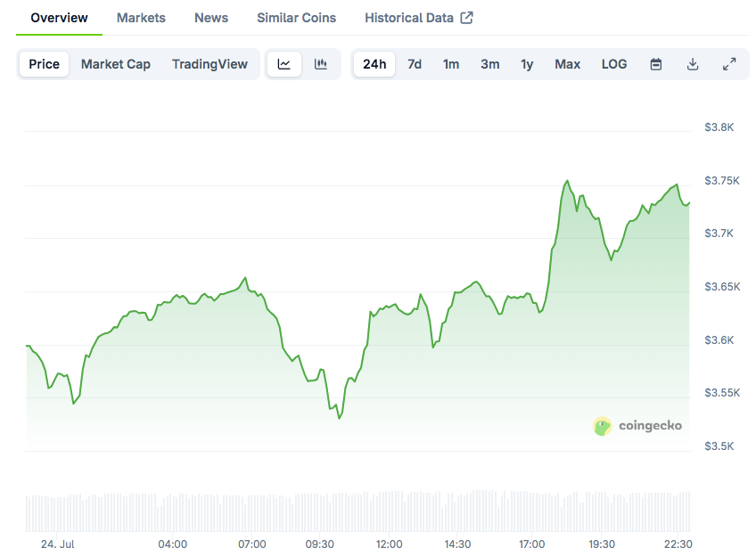756x556 pixels.
Task: Select the line chart view icon
Action: coord(283,63)
